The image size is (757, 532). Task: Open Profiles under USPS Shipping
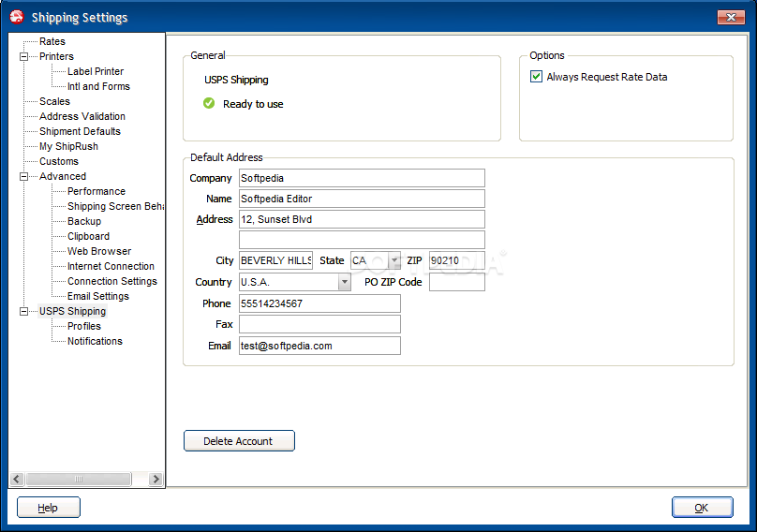point(84,326)
